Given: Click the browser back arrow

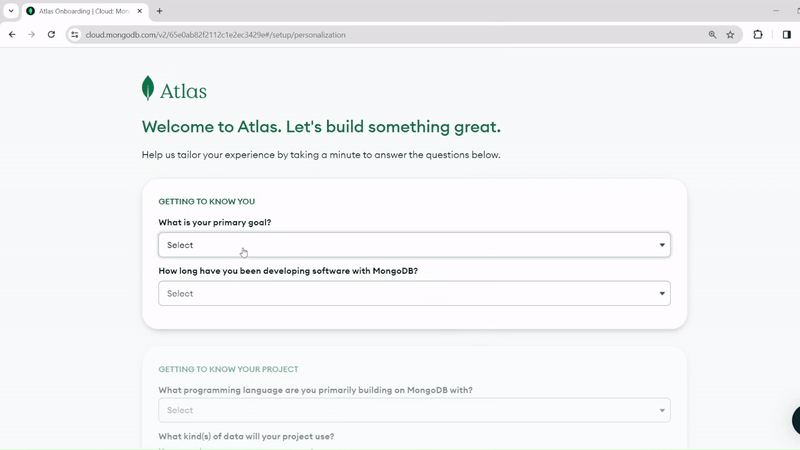Looking at the screenshot, I should click(12, 35).
